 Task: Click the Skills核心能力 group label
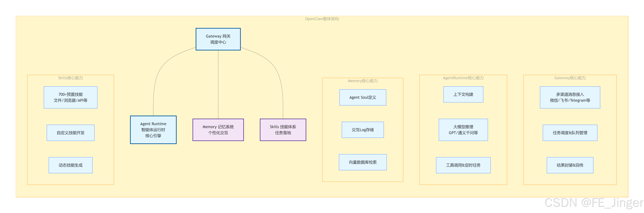tap(71, 78)
